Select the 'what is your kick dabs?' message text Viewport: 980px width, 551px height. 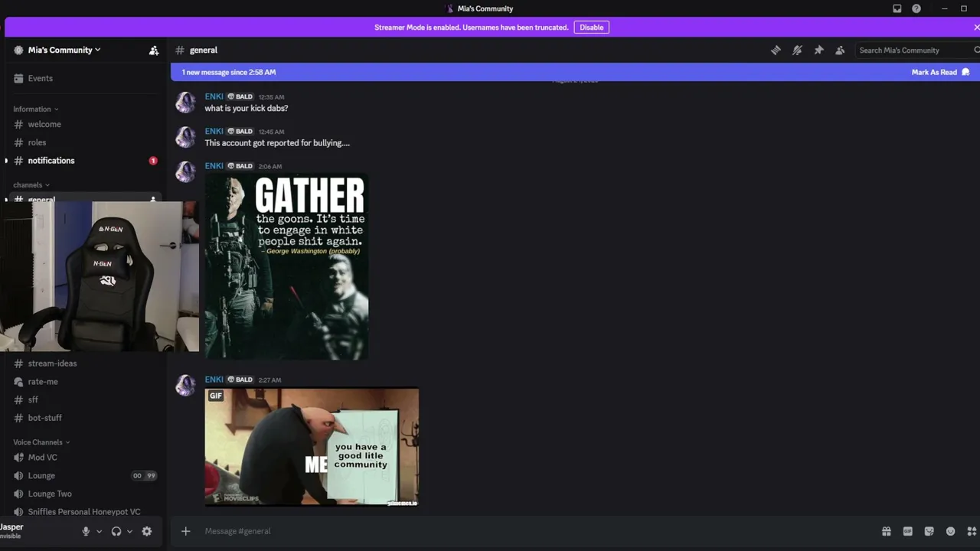[247, 109]
